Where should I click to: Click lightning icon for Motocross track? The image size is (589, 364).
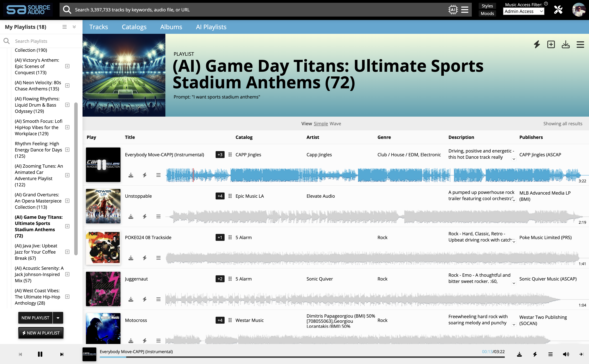tap(144, 341)
